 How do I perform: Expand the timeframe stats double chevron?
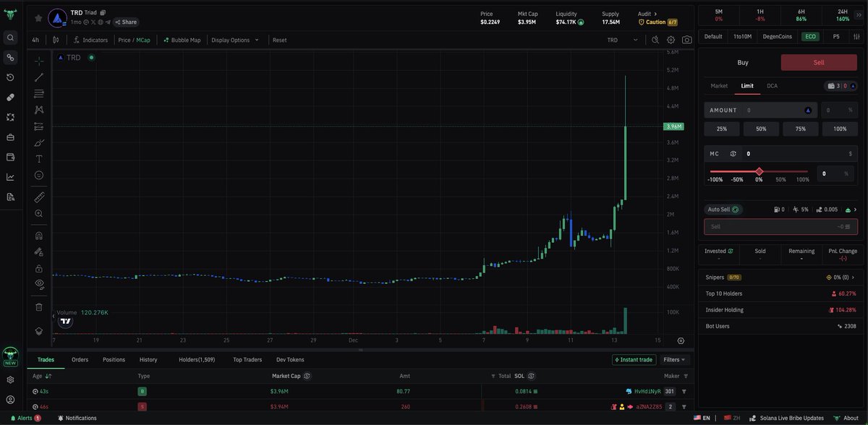coord(859,14)
